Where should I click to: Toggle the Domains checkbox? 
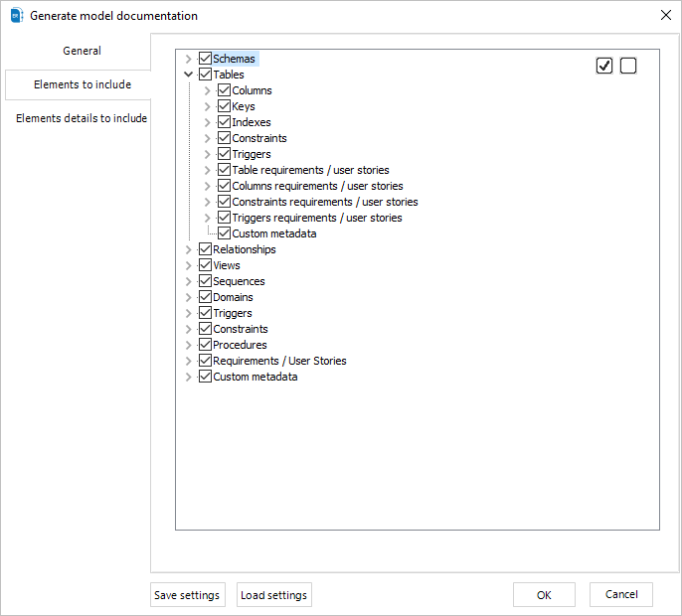(x=205, y=297)
